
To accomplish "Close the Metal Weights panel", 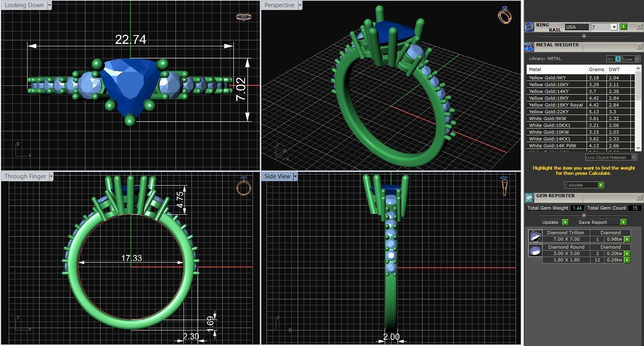I will point(639,47).
